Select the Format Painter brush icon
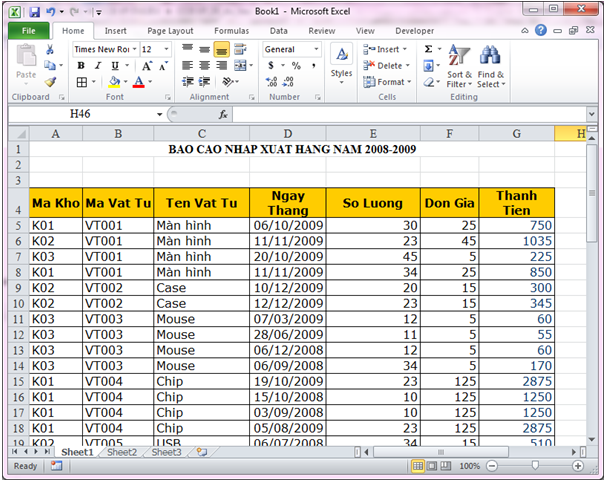This screenshot has height=482, width=604. coord(50,82)
